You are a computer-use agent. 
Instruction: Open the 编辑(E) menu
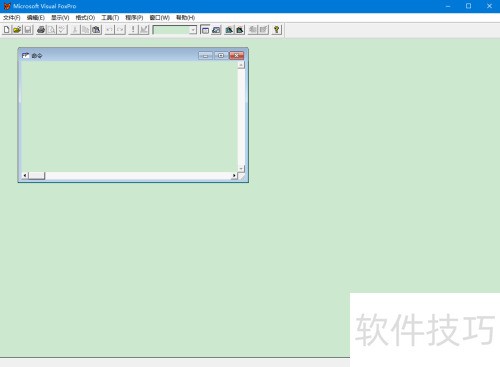point(36,18)
